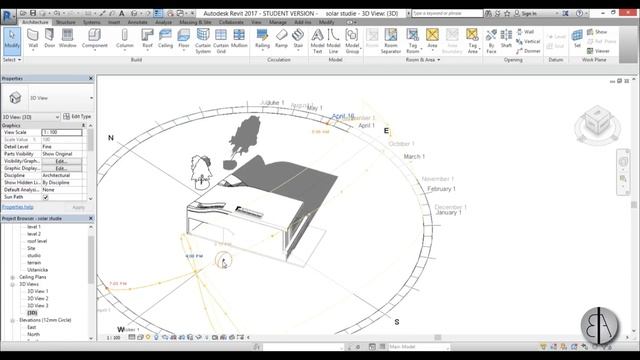640x360 pixels.
Task: Select the Mullion tool
Action: pos(239,39)
